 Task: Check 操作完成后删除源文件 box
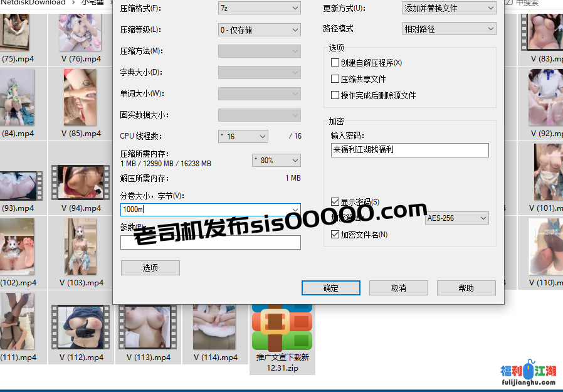point(335,95)
